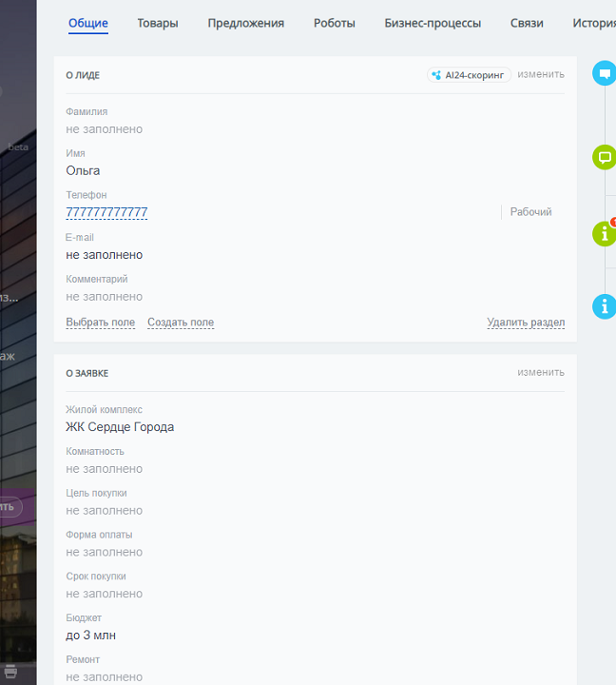This screenshot has width=616, height=685.
Task: Click the AI24-скоринг button
Action: pyautogui.click(x=469, y=75)
